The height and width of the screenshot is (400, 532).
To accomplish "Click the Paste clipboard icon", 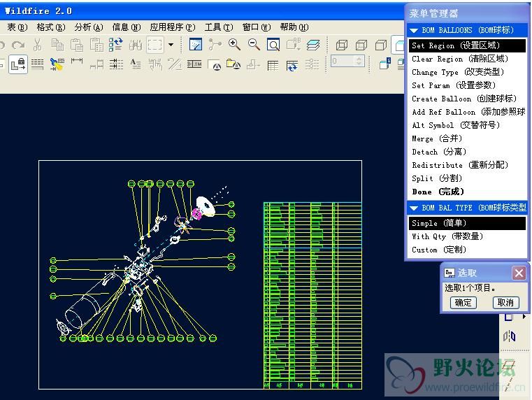I will pos(77,45).
